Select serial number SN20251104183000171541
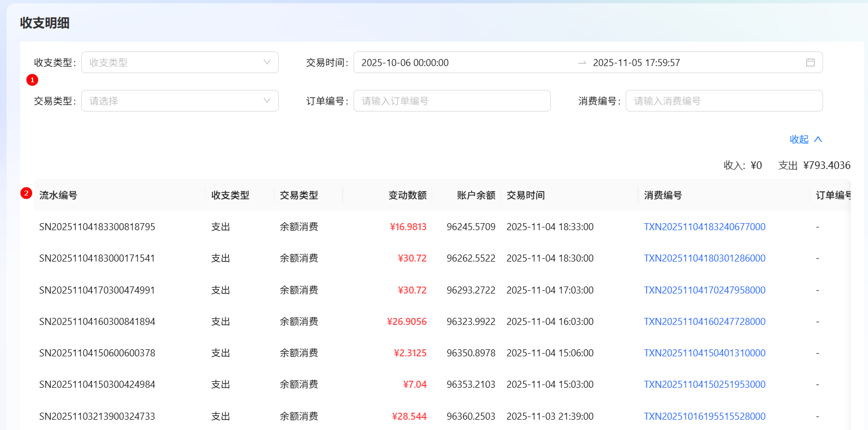The image size is (868, 430). pyautogui.click(x=97, y=258)
